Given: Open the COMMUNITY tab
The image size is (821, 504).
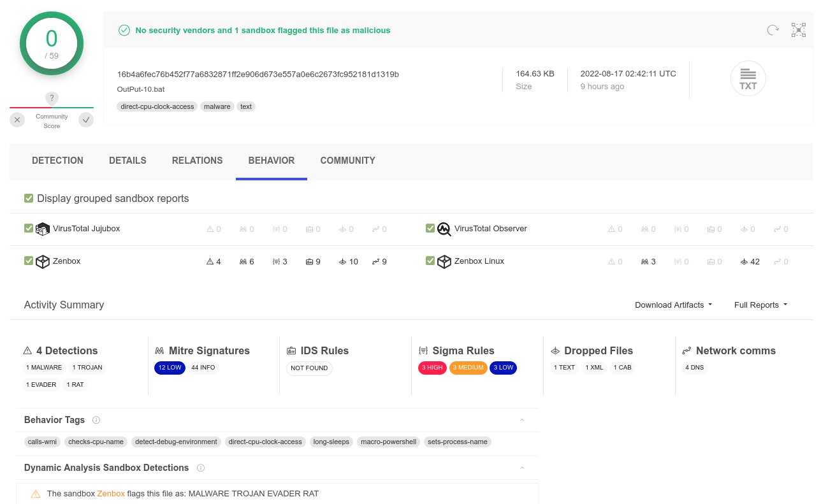Looking at the screenshot, I should [x=347, y=161].
